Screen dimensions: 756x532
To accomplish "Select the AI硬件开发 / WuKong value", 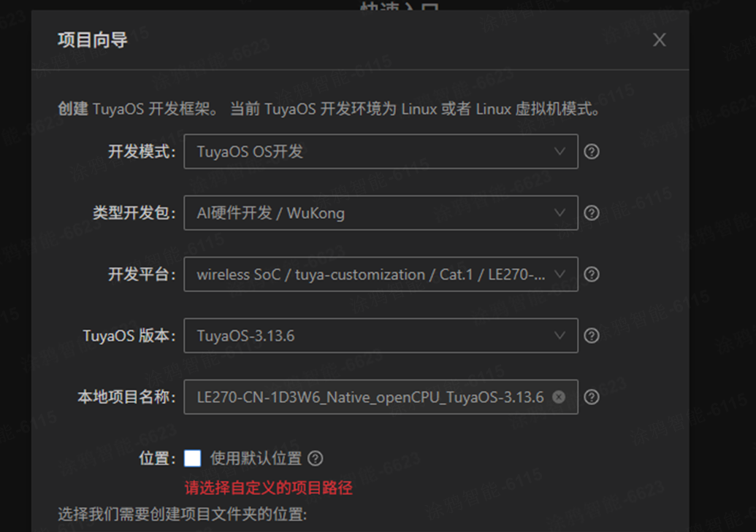I will click(x=270, y=213).
